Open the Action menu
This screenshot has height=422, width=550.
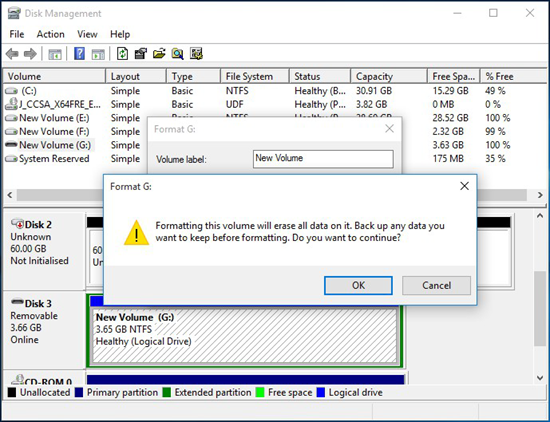click(51, 34)
